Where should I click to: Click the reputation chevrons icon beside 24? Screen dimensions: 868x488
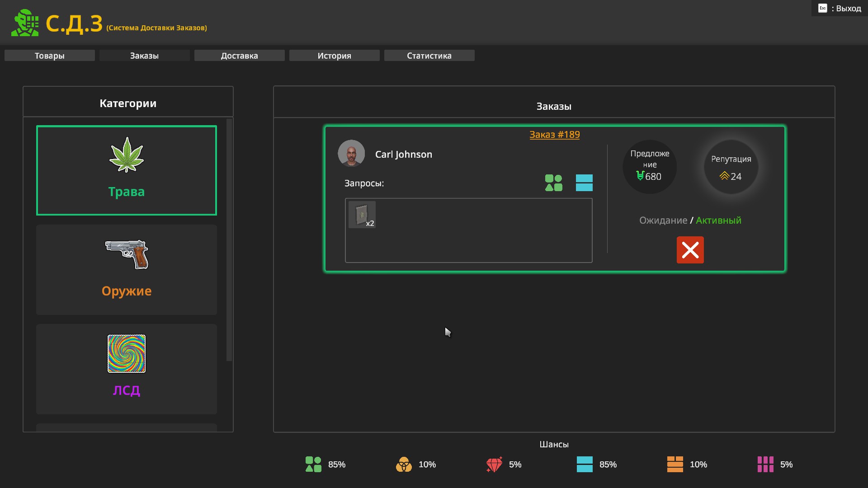pyautogui.click(x=724, y=176)
